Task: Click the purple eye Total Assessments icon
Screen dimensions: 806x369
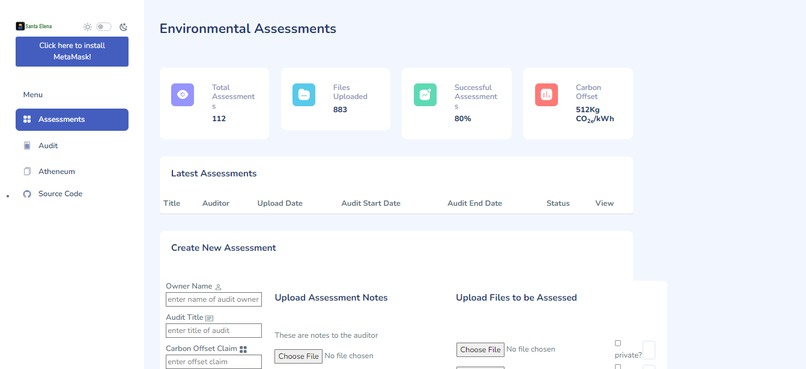Action: pyautogui.click(x=182, y=95)
